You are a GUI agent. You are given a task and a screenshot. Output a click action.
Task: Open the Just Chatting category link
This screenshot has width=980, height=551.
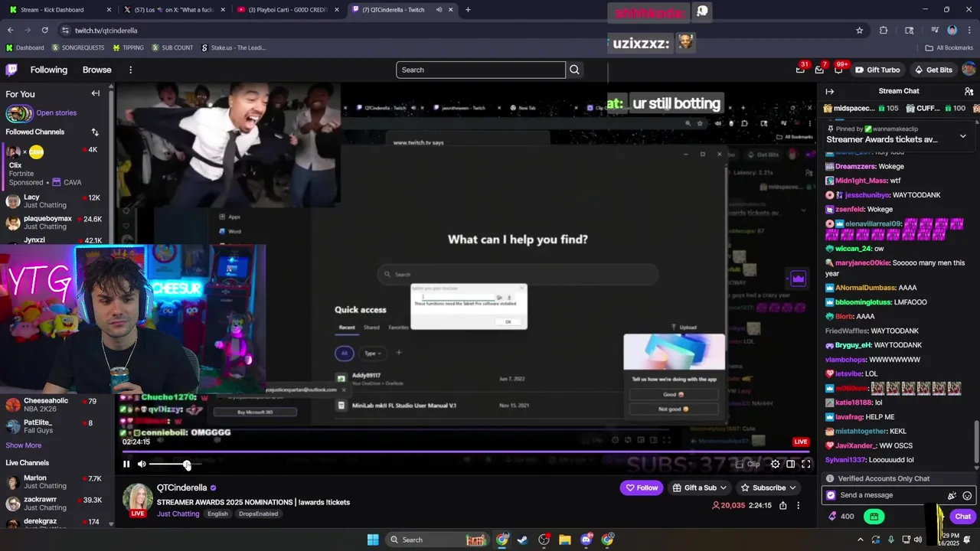pos(178,514)
